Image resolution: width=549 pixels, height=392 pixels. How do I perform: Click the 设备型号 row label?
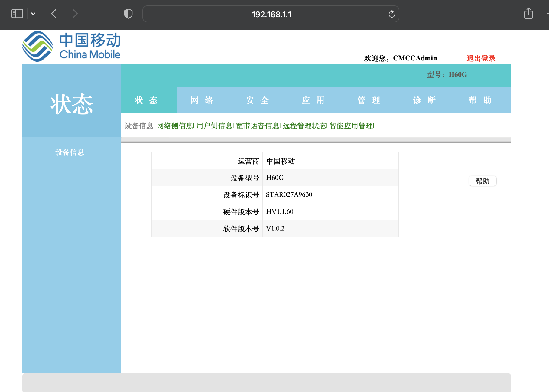tap(245, 178)
